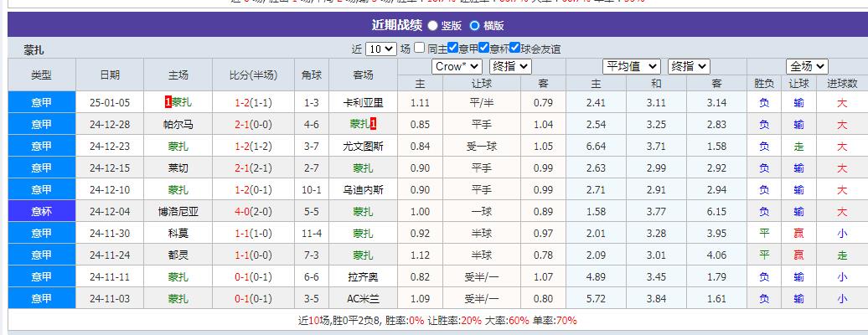Uncheck the 意甲 filter checkbox

point(452,49)
